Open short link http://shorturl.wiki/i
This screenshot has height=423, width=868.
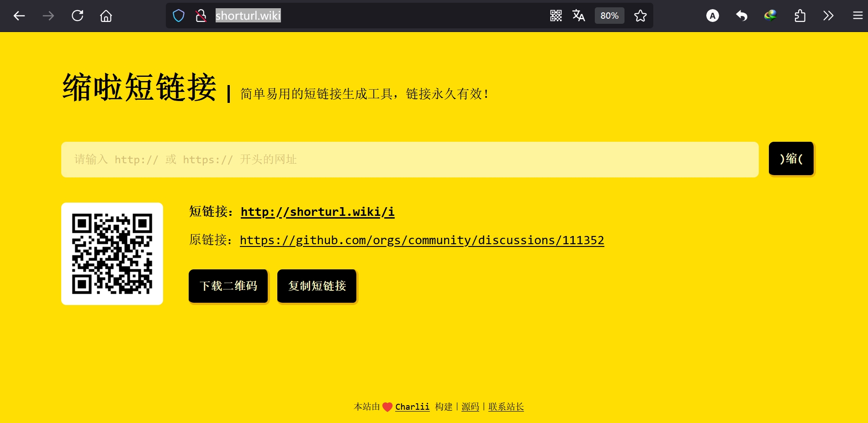[x=318, y=212]
